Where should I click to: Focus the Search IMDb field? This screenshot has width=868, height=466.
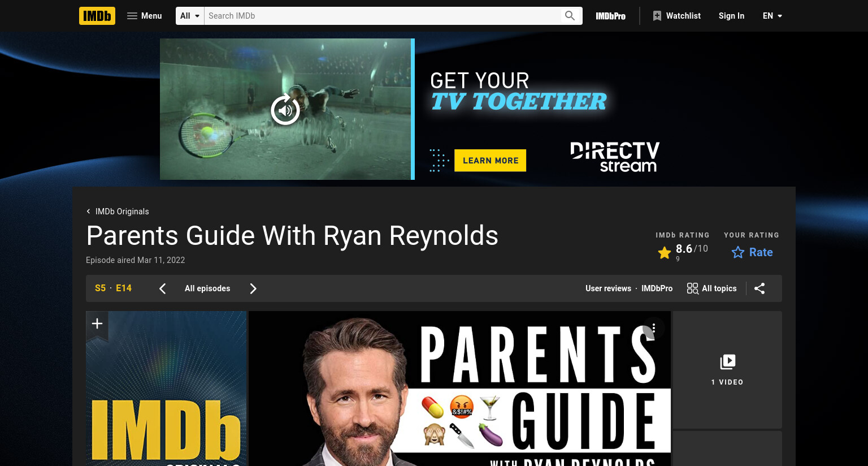point(383,16)
